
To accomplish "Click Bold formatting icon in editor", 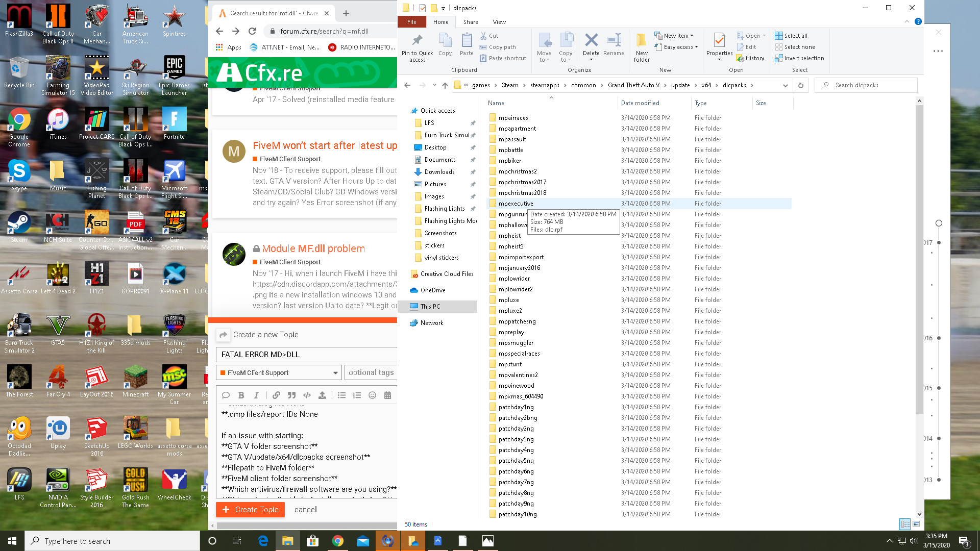I will [241, 395].
